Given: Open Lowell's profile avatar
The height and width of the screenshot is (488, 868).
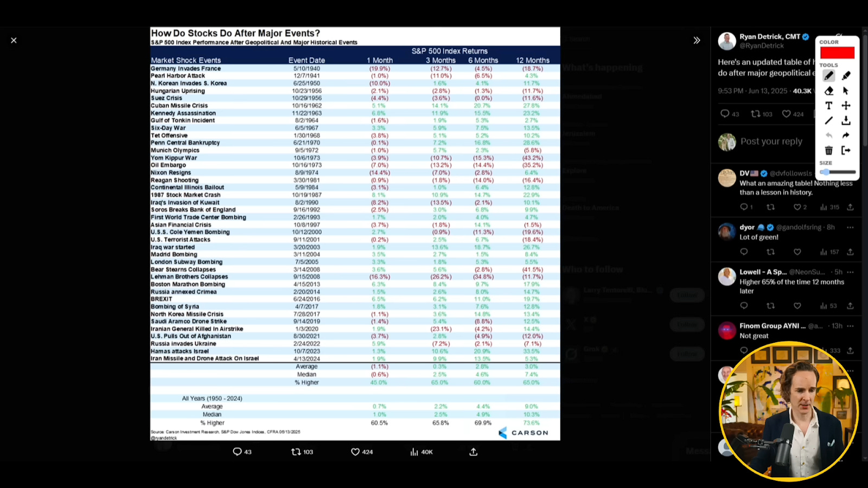Looking at the screenshot, I should coord(727,277).
